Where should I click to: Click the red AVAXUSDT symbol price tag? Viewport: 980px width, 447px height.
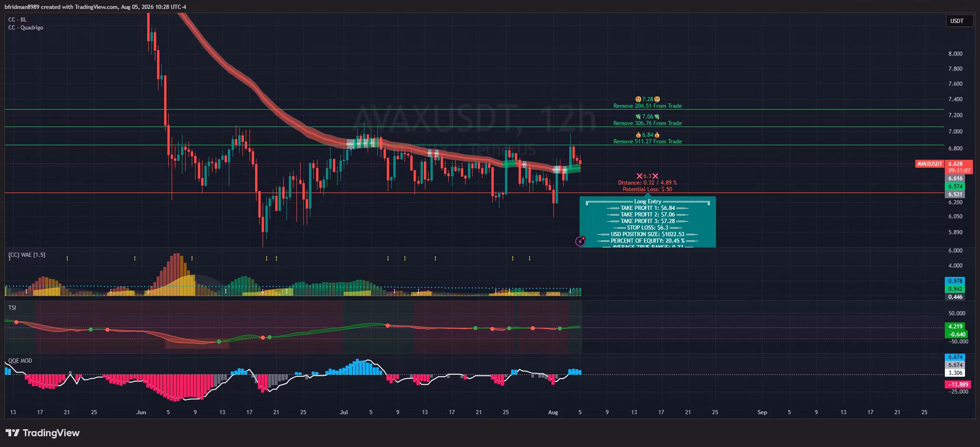point(929,164)
